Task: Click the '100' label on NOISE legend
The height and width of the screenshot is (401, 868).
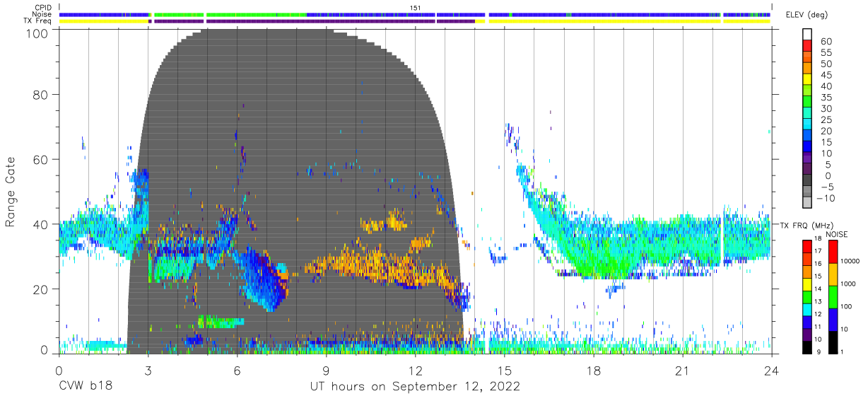Action: (845, 307)
